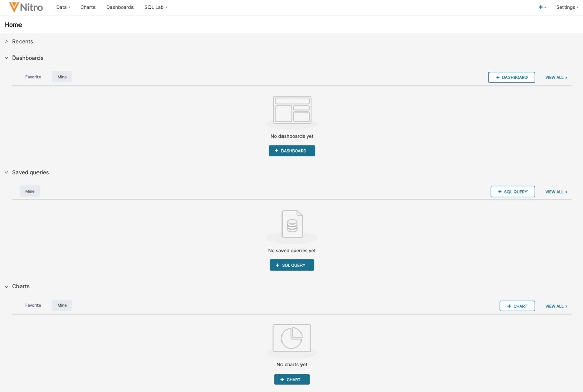
Task: Go to Charts in the top navigation
Action: pyautogui.click(x=88, y=7)
